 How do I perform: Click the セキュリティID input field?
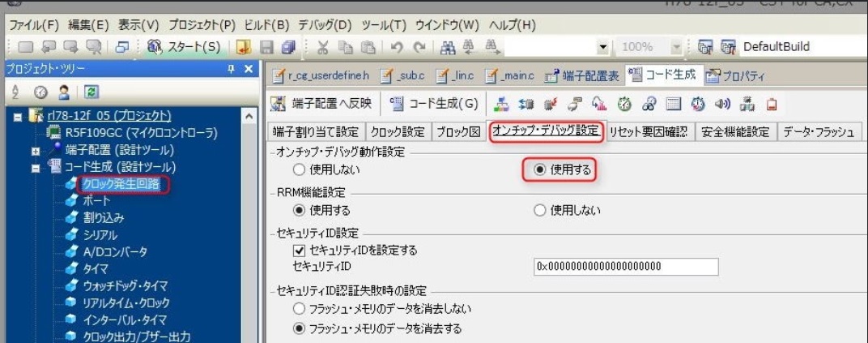626,267
